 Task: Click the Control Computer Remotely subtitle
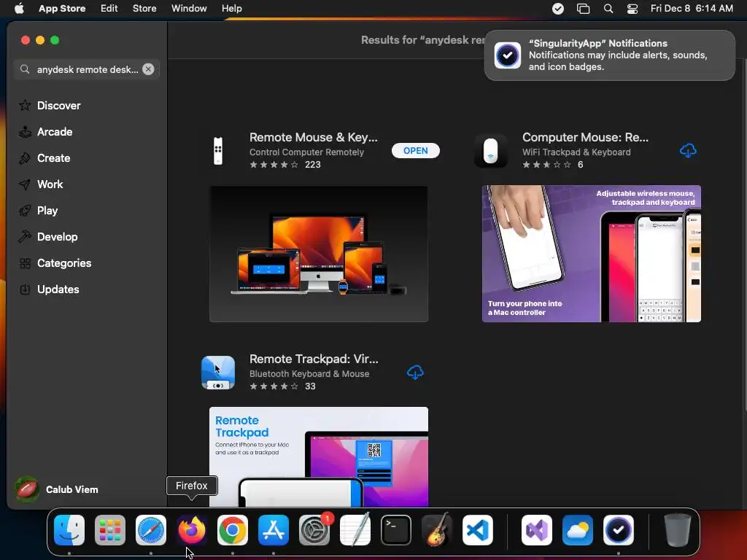point(306,152)
